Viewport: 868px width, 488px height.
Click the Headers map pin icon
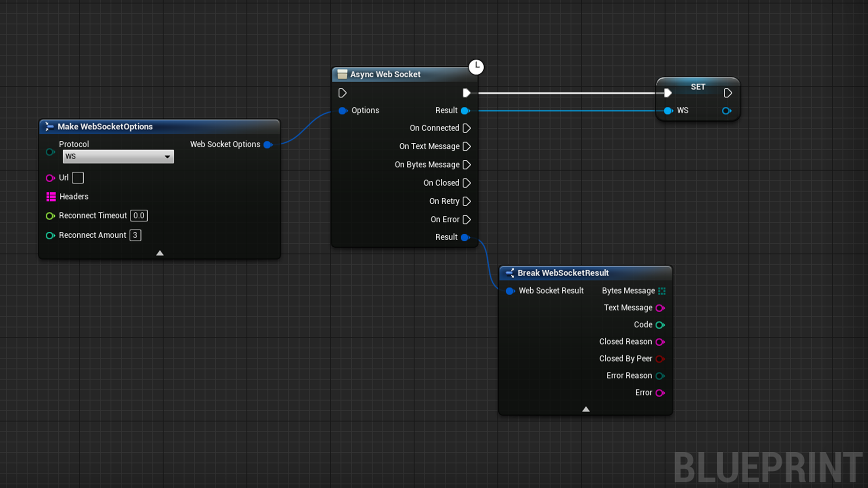click(x=51, y=197)
